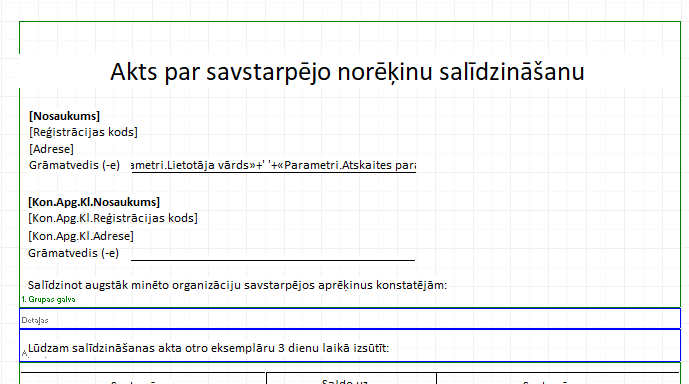Click the [Reģistrācijas kods] field
The height and width of the screenshot is (384, 689).
point(83,132)
